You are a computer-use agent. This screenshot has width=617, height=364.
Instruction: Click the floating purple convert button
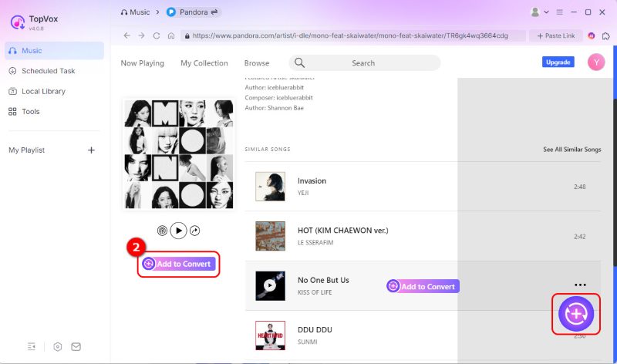[x=576, y=314]
